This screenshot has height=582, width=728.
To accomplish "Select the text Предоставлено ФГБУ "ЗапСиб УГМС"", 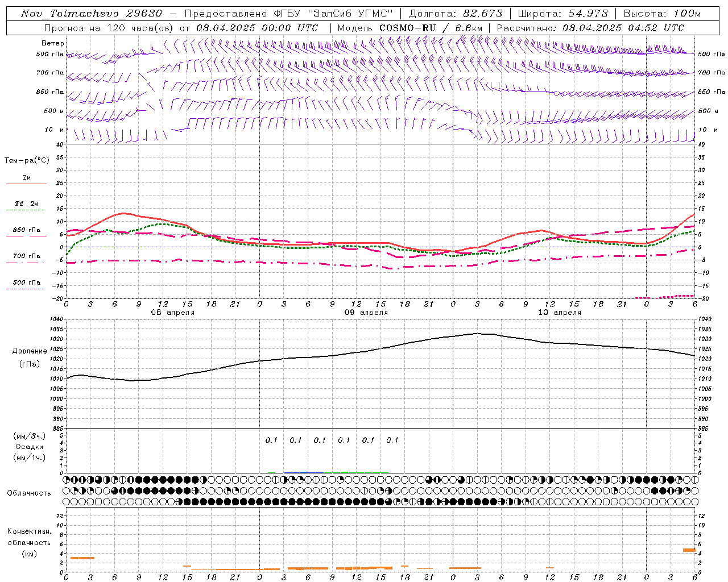I will (289, 14).
